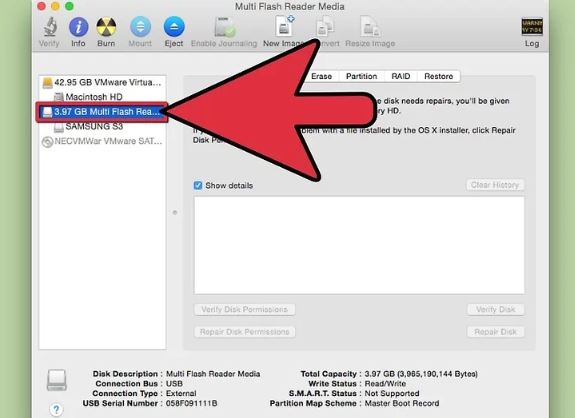Click the Clear History button

coord(495,185)
